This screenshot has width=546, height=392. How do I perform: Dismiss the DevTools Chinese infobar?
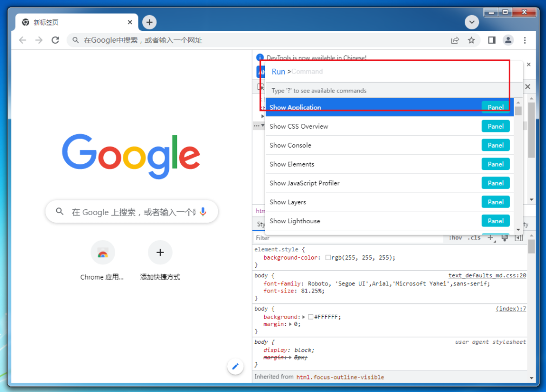(x=529, y=64)
